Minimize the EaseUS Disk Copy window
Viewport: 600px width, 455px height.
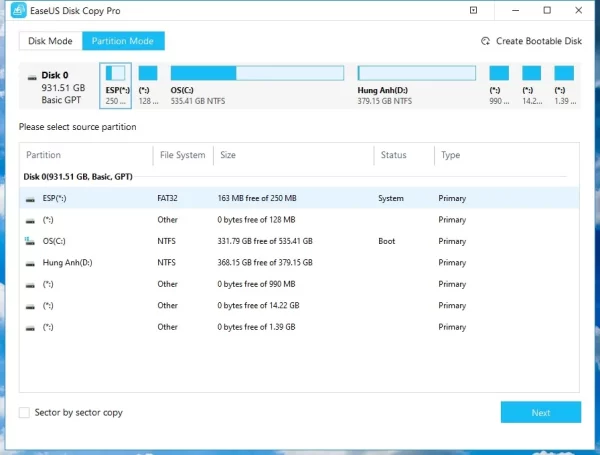(515, 10)
